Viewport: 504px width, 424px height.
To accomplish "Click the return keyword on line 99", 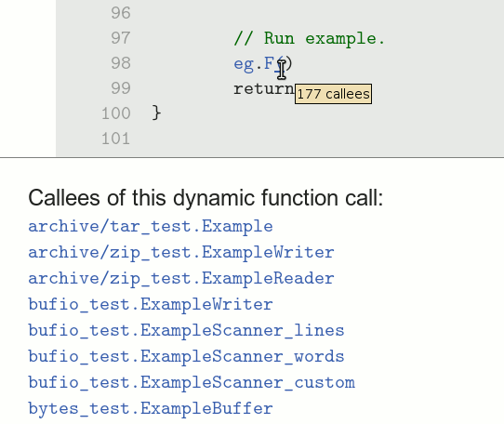I will coord(264,88).
